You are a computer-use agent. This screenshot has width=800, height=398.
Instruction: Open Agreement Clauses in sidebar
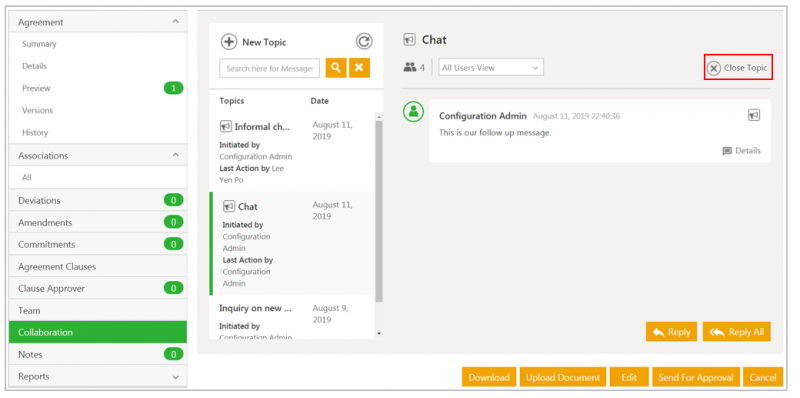[97, 266]
